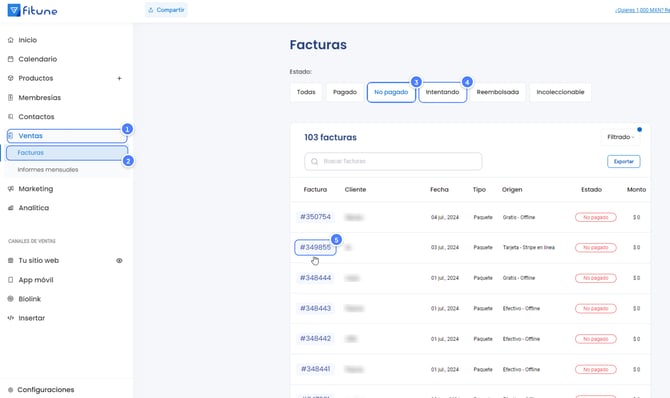Open invoice #350754
The height and width of the screenshot is (398, 670).
coord(315,217)
